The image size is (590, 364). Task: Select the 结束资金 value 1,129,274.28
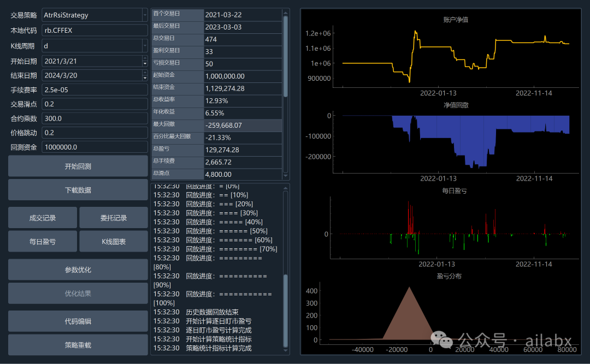[243, 88]
